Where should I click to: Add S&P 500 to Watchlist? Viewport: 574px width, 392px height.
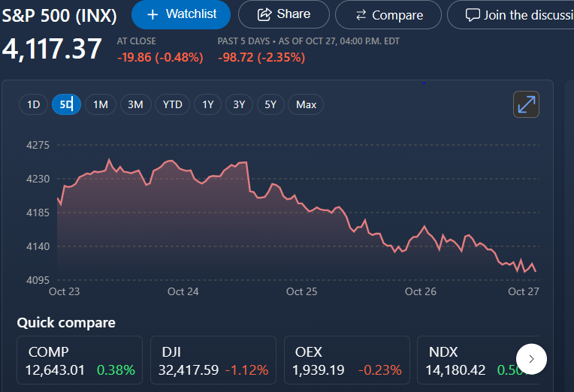181,14
